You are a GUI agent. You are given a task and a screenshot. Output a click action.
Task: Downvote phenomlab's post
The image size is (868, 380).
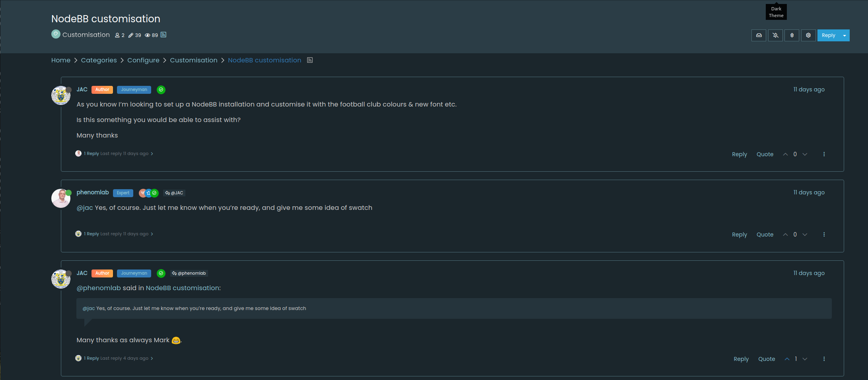(x=805, y=235)
